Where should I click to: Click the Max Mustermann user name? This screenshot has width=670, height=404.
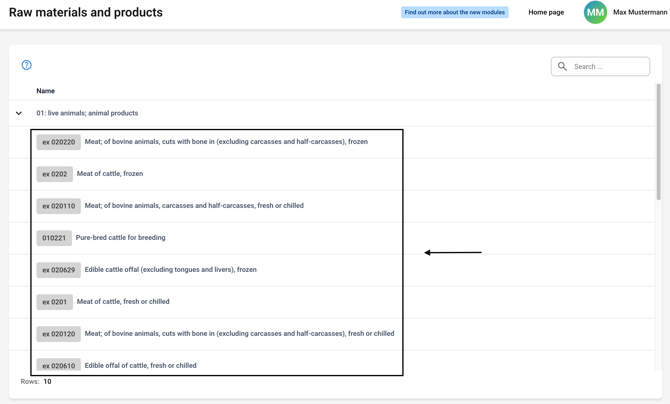[640, 13]
